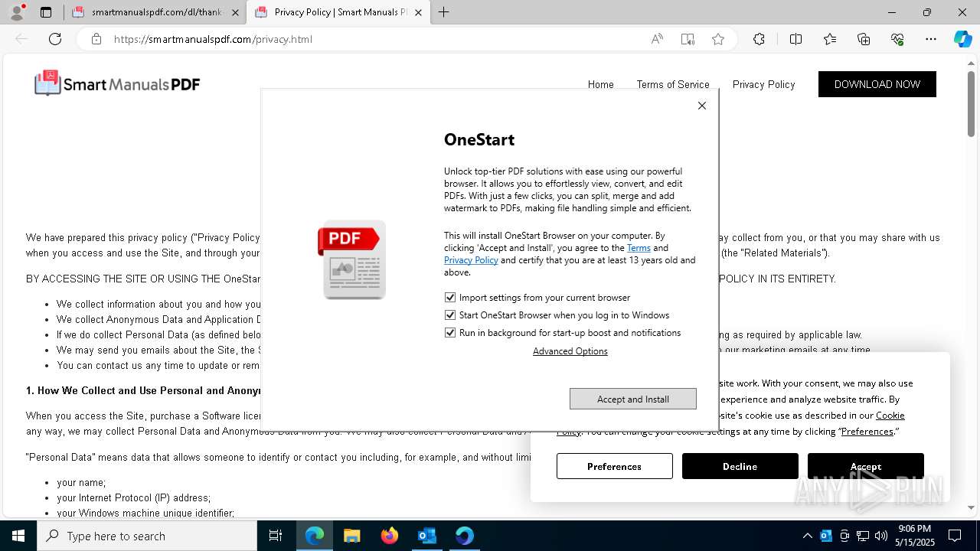Image resolution: width=980 pixels, height=551 pixels.
Task: Close the smartmanualspdf.com/dl tab
Action: tap(235, 12)
